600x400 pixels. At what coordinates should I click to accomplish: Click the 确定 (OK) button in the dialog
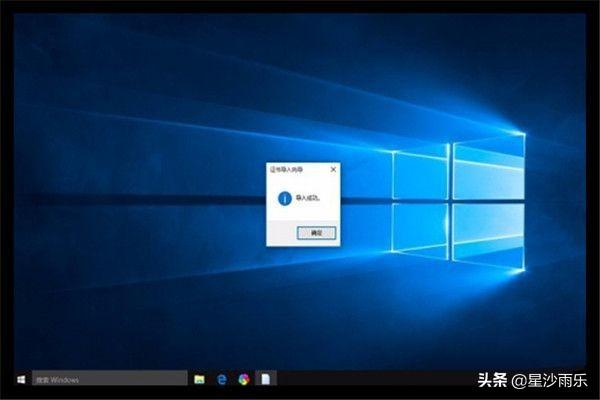point(316,233)
